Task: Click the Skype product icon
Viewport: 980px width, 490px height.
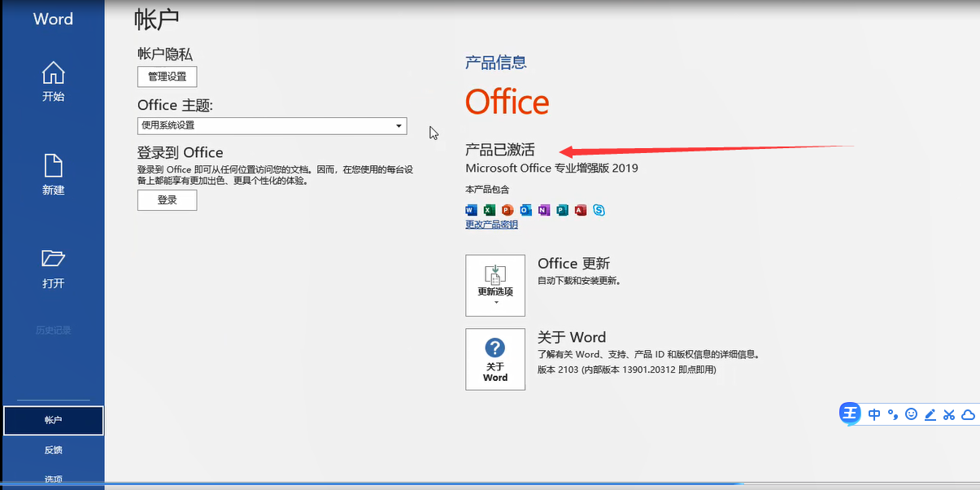Action: tap(599, 210)
